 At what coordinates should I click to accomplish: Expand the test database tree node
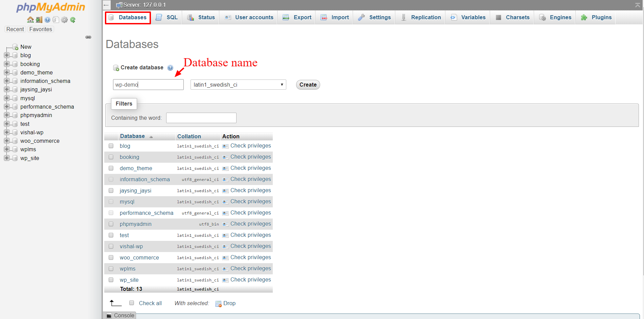click(x=6, y=123)
